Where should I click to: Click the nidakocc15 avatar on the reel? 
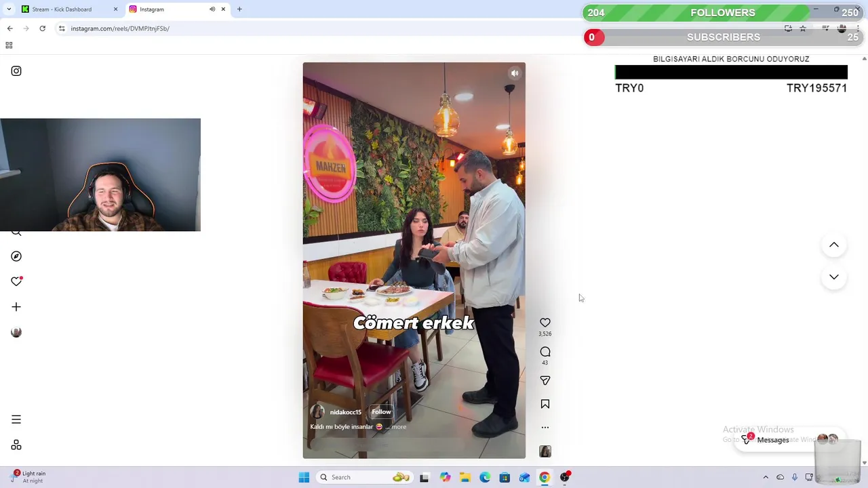click(317, 412)
